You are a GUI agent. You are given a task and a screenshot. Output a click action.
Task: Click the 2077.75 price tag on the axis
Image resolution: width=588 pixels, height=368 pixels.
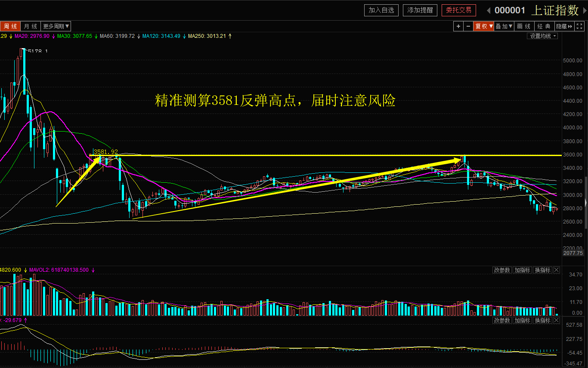tap(573, 253)
